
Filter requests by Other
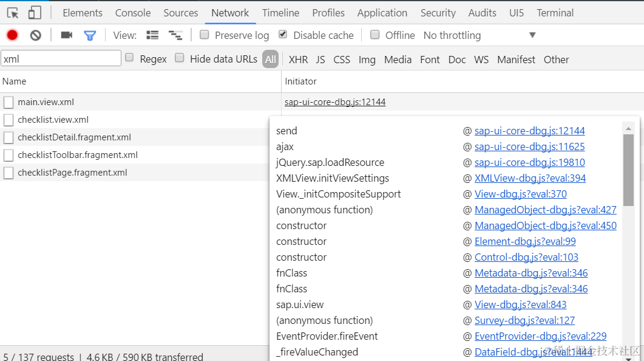[556, 60]
